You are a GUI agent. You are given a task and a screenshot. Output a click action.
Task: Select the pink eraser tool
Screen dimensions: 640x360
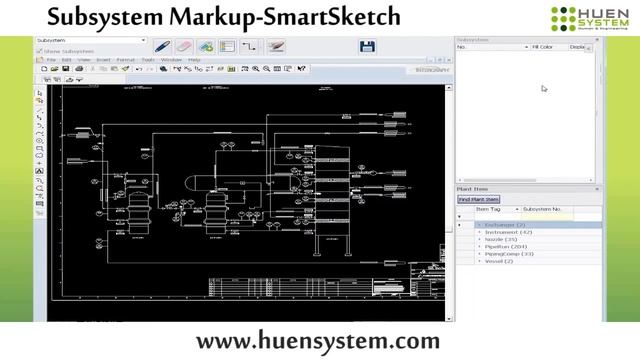184,47
